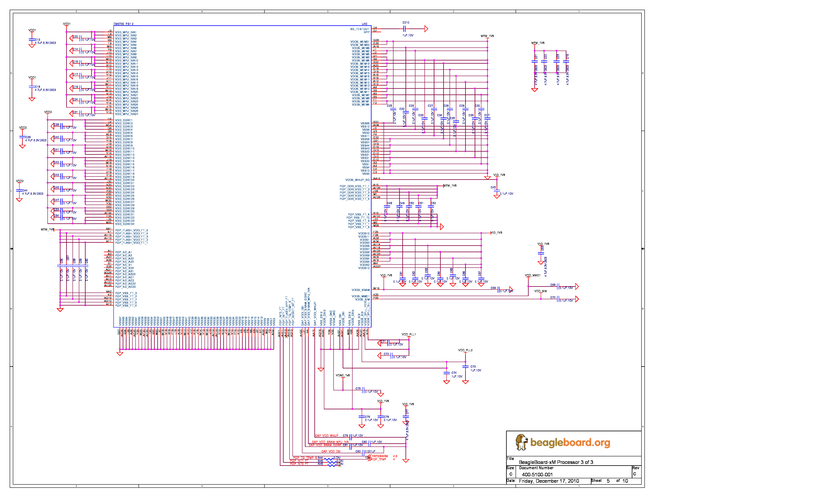
Task: Click the date Friday, December 17, 2010
Action: coord(549,481)
